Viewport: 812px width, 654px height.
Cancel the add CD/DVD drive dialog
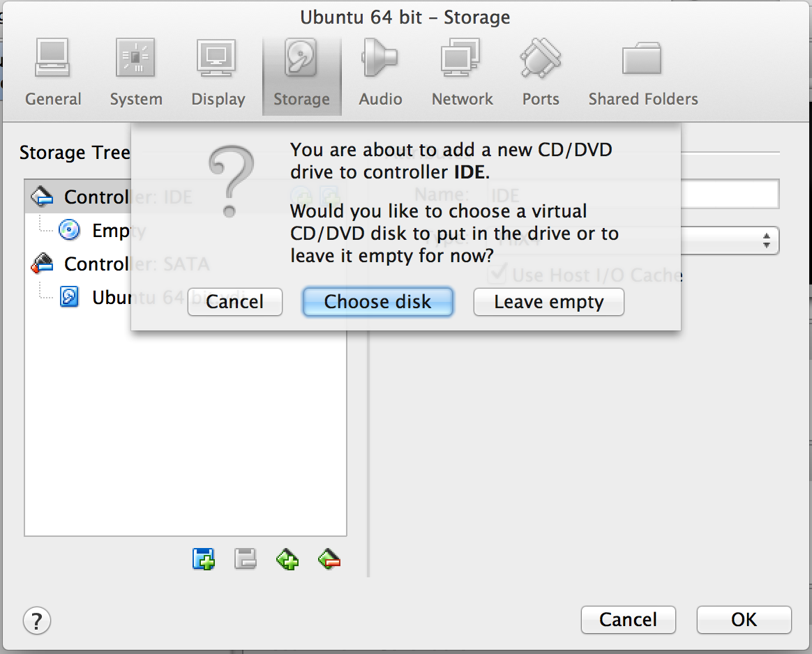234,302
